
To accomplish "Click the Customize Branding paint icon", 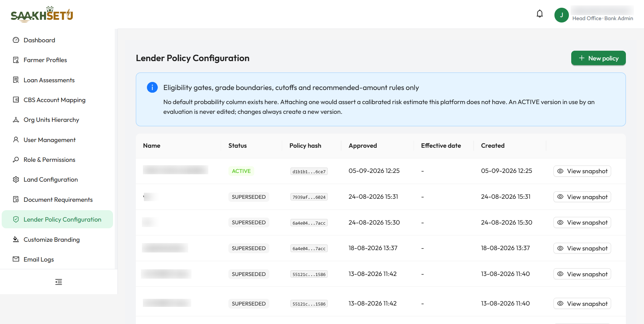I will pyautogui.click(x=16, y=239).
